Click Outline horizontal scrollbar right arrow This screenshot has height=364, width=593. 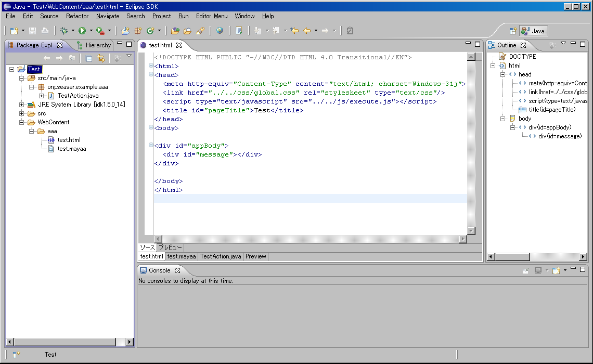[x=583, y=257]
